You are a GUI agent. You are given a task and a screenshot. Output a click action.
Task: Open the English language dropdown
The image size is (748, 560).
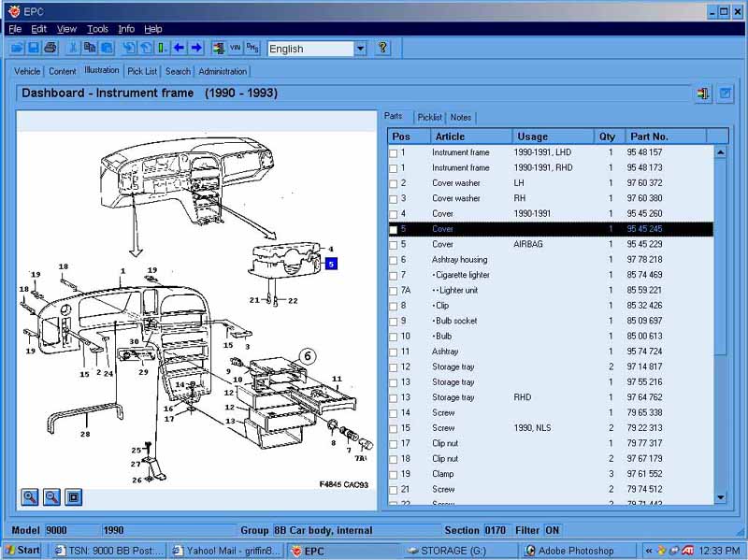(360, 49)
